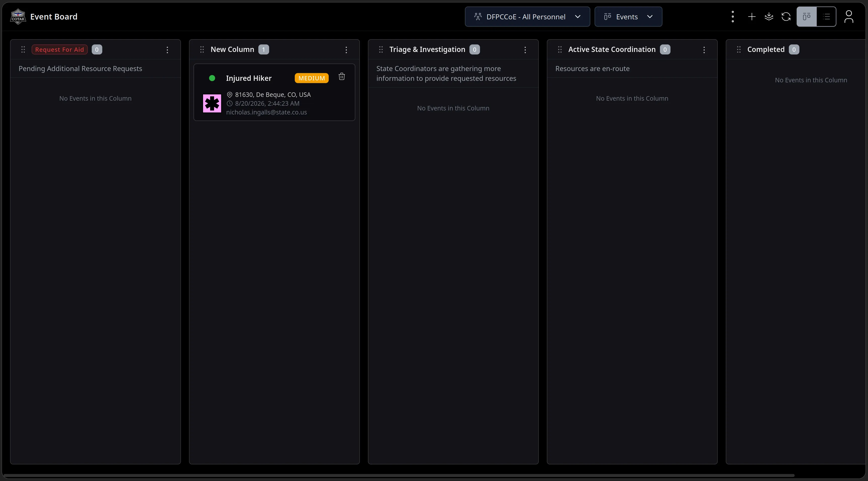
Task: Click the pink medical asterisk thumbnail
Action: (x=212, y=103)
